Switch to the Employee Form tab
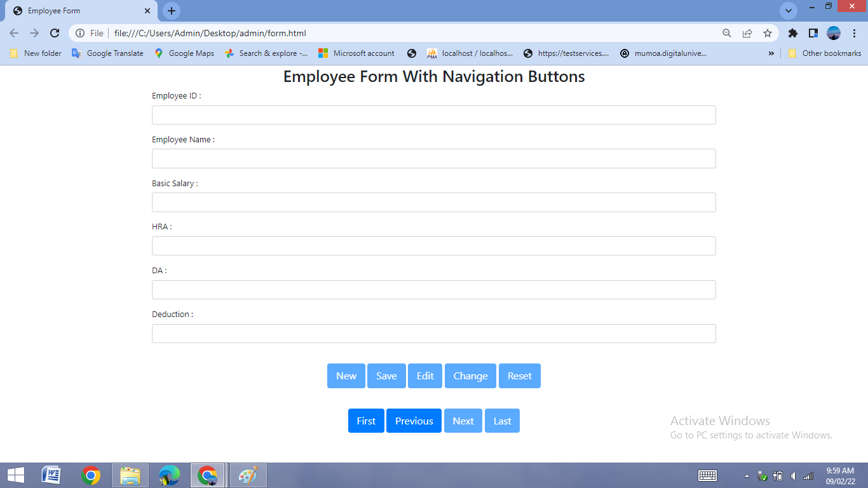Screen dimensions: 868x488 point(76,11)
